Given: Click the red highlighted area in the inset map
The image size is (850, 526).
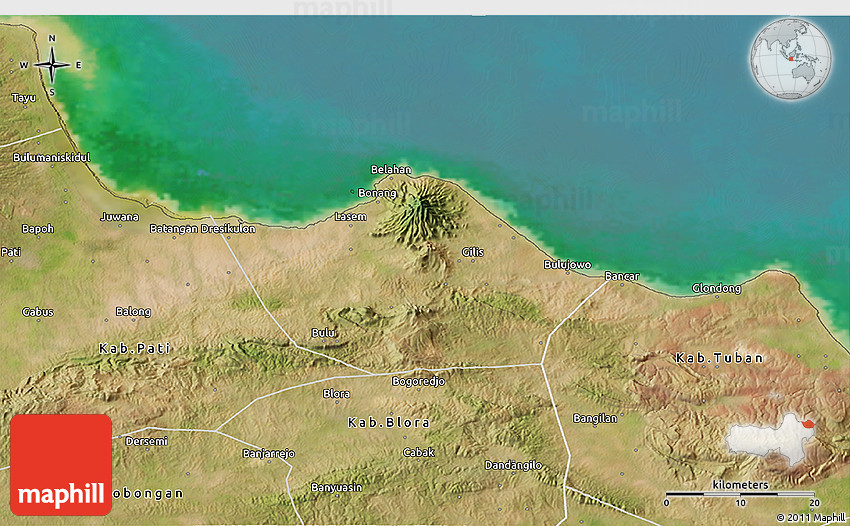Looking at the screenshot, I should click(807, 422).
